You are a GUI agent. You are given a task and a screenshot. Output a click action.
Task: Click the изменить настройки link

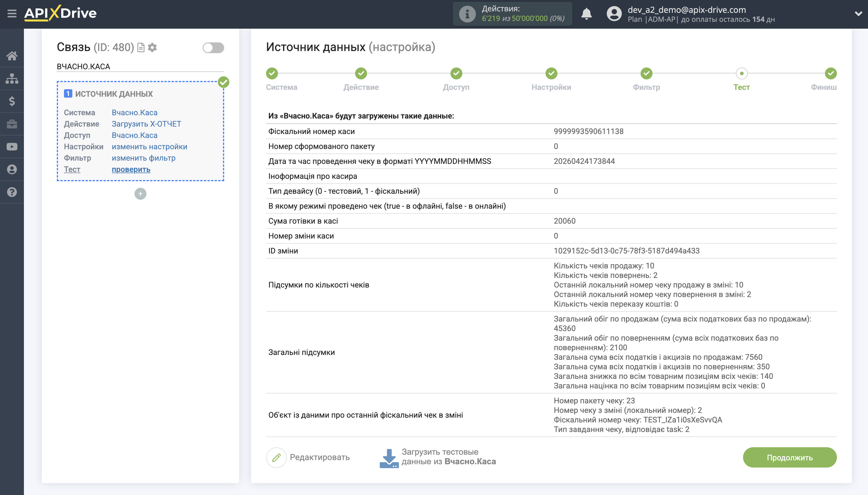[149, 147]
